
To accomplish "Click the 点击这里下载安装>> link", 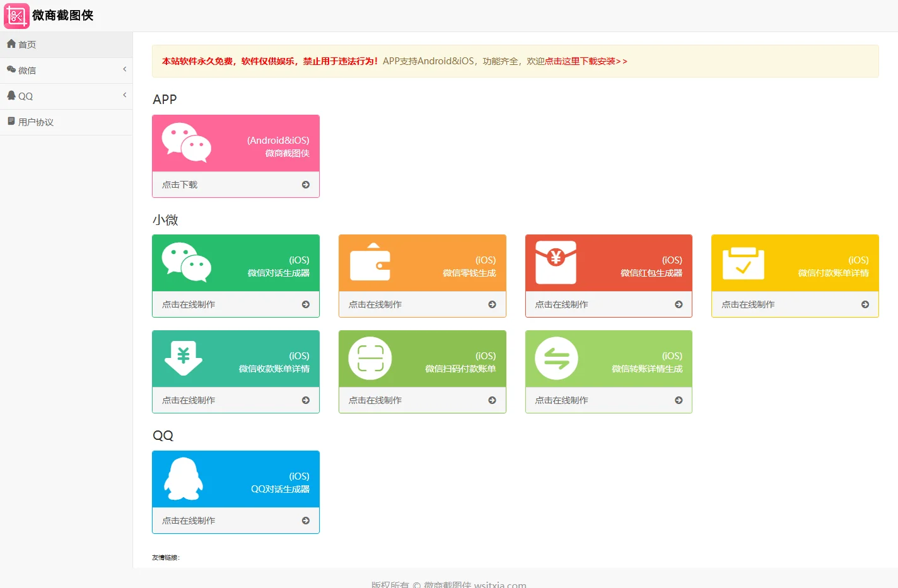I will tap(586, 61).
